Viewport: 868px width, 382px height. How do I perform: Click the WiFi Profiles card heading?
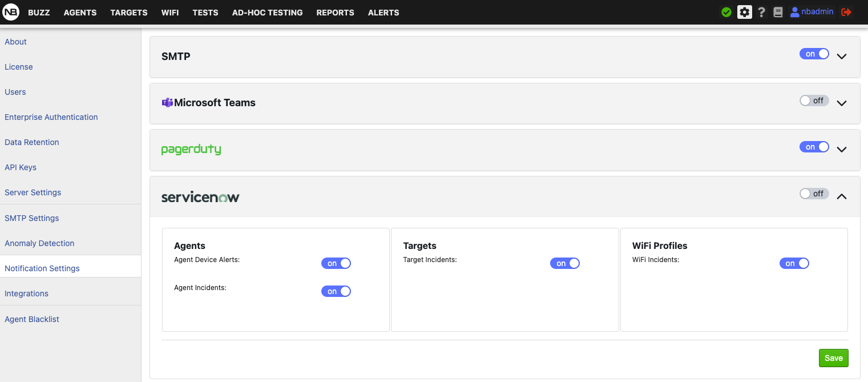pos(660,246)
